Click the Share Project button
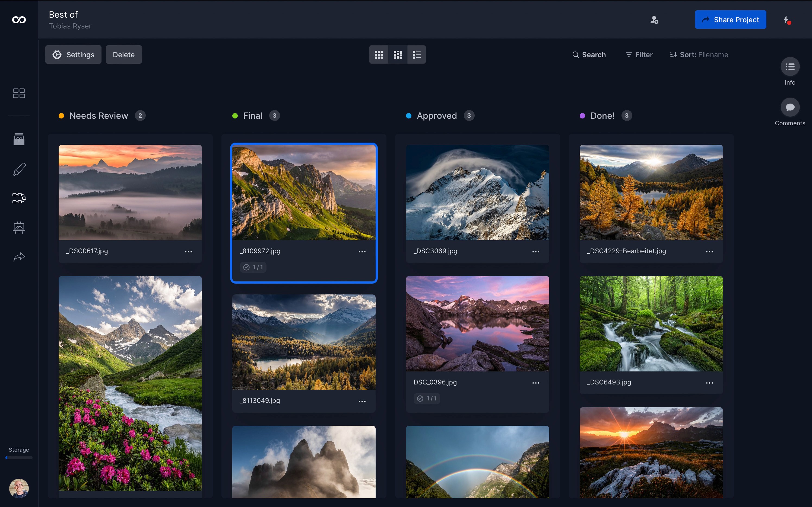Image resolution: width=812 pixels, height=507 pixels. [x=730, y=20]
